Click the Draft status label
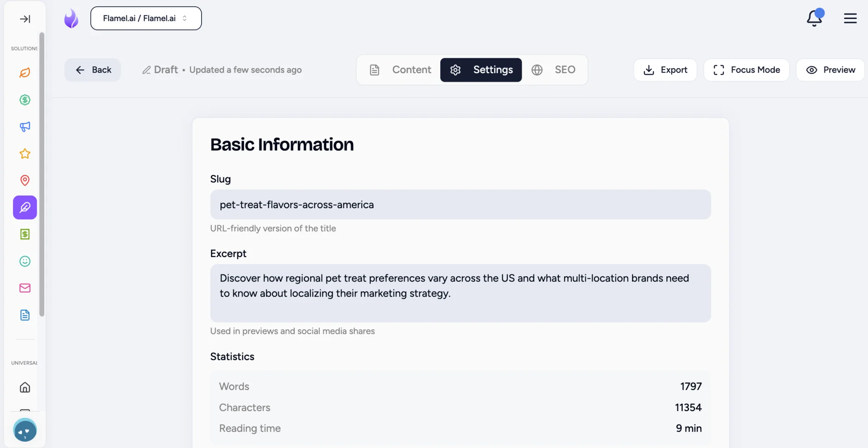Viewport: 868px width, 448px height. point(160,70)
